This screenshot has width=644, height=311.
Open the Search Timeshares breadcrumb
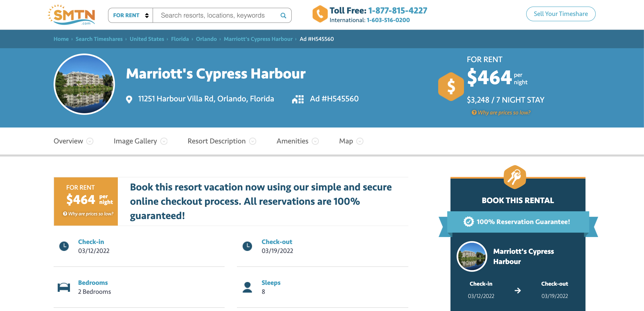point(99,39)
